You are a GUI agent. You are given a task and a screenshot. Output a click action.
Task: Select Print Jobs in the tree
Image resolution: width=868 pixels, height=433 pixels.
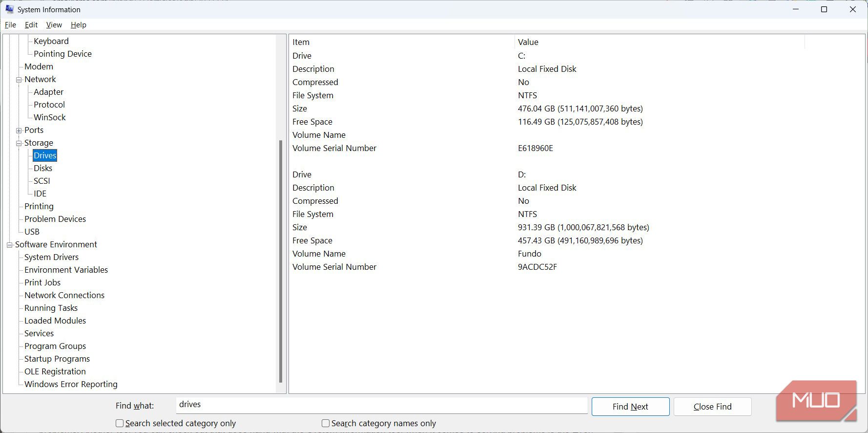coord(42,282)
